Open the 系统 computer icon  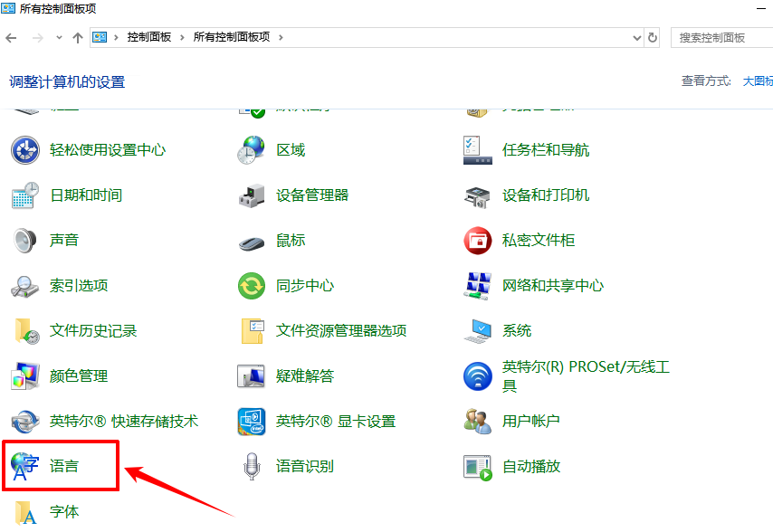tap(478, 331)
